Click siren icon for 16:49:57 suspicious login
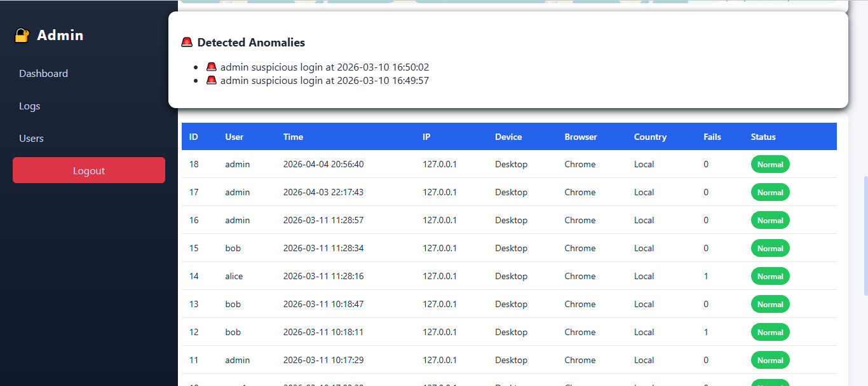Image resolution: width=868 pixels, height=386 pixels. 212,80
